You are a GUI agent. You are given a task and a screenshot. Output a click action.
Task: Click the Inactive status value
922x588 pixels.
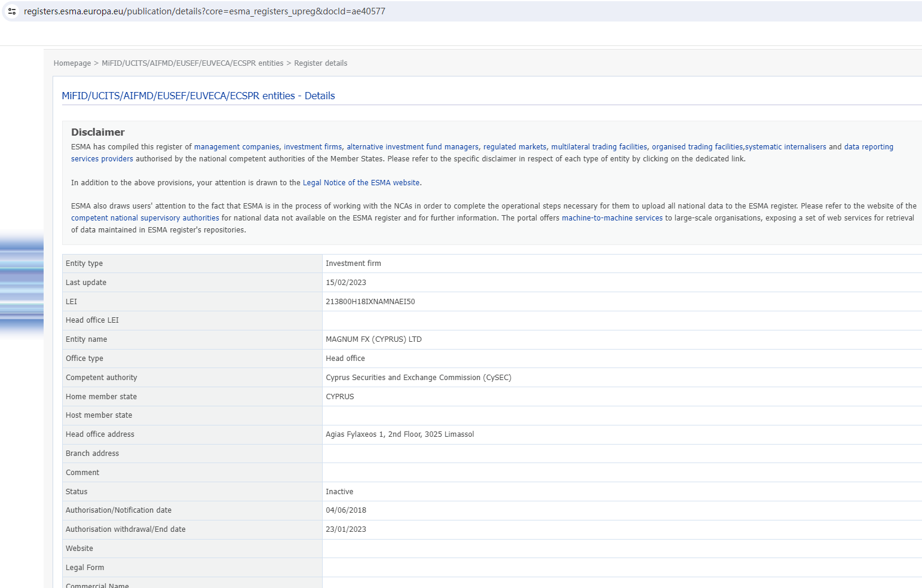click(339, 492)
